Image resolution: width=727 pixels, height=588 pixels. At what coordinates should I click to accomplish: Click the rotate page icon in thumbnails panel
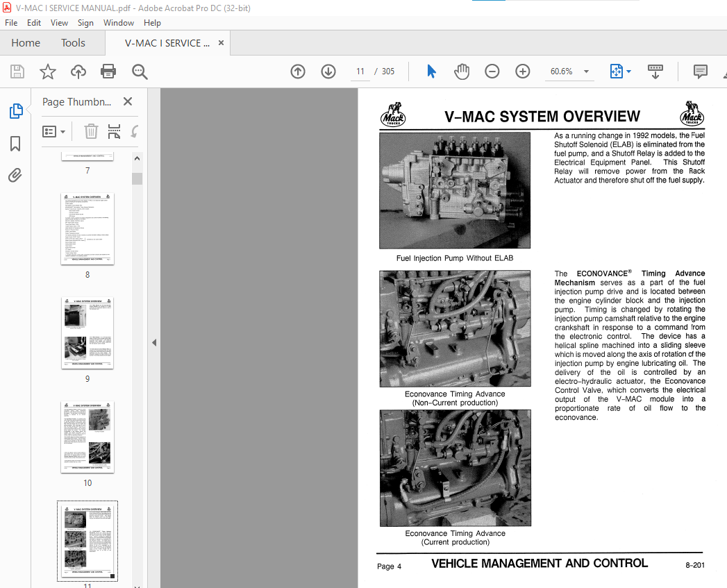(x=135, y=131)
